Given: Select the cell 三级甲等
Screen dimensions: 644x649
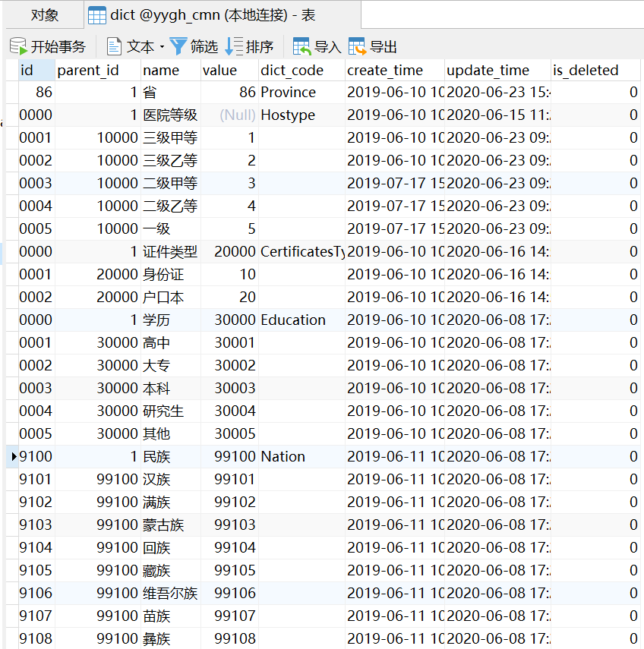Looking at the screenshot, I should (171, 137).
